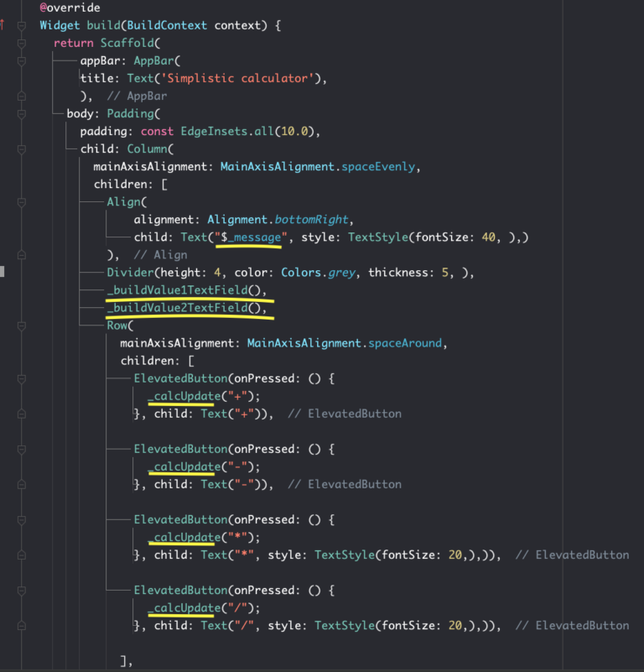The width and height of the screenshot is (644, 672).
Task: Collapse the Widget build method fold marker
Action: coord(22,25)
